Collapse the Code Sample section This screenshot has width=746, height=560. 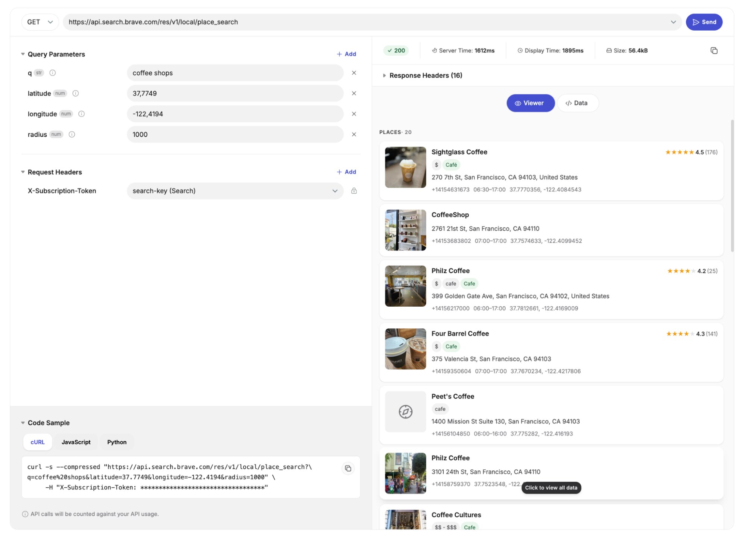click(23, 423)
